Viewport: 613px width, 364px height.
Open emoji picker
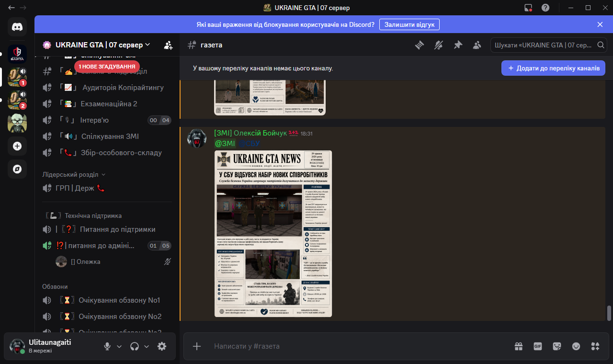tap(576, 346)
